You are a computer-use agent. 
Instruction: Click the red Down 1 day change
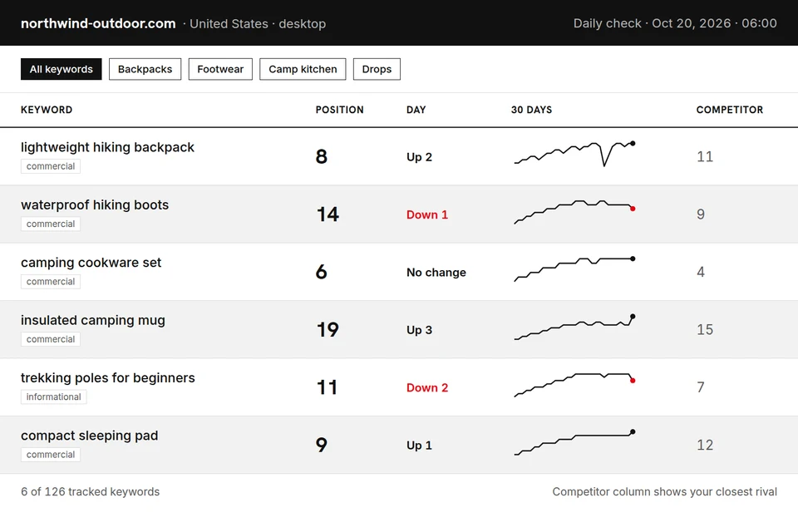point(427,214)
